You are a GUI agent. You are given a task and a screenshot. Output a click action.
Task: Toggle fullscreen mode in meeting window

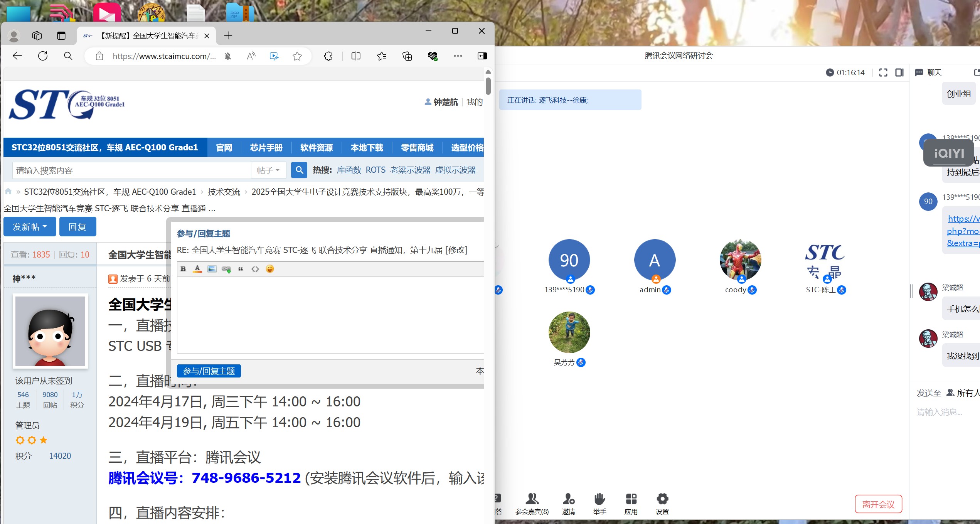point(883,72)
